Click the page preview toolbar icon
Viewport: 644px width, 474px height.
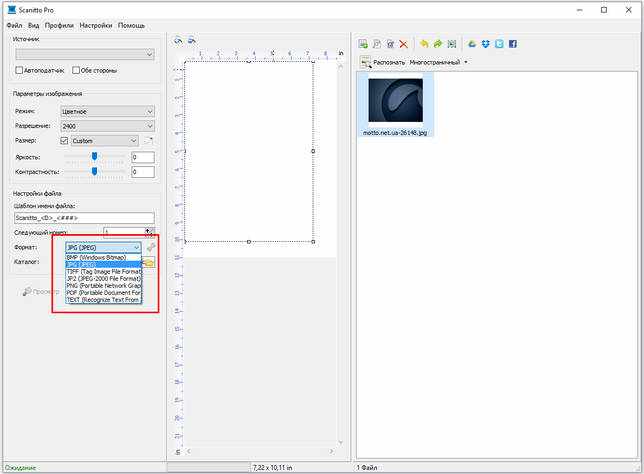376,44
